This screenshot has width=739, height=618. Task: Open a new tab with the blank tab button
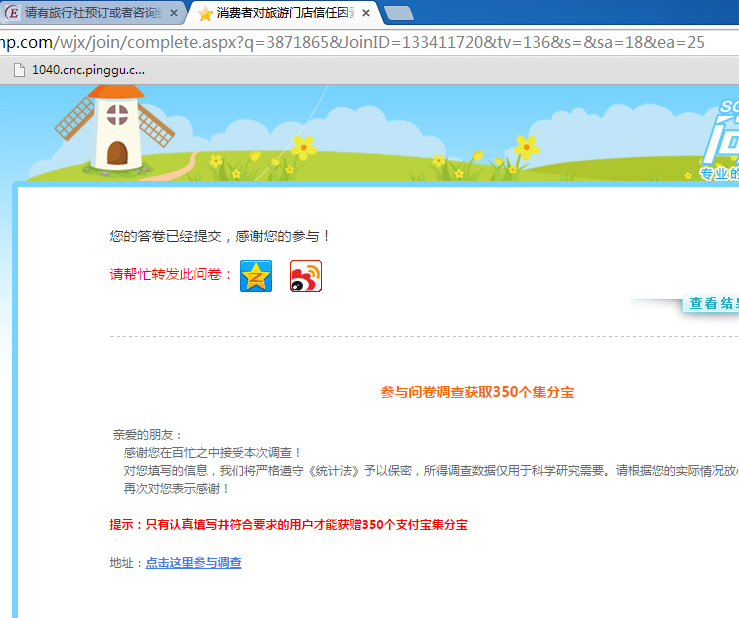click(399, 13)
